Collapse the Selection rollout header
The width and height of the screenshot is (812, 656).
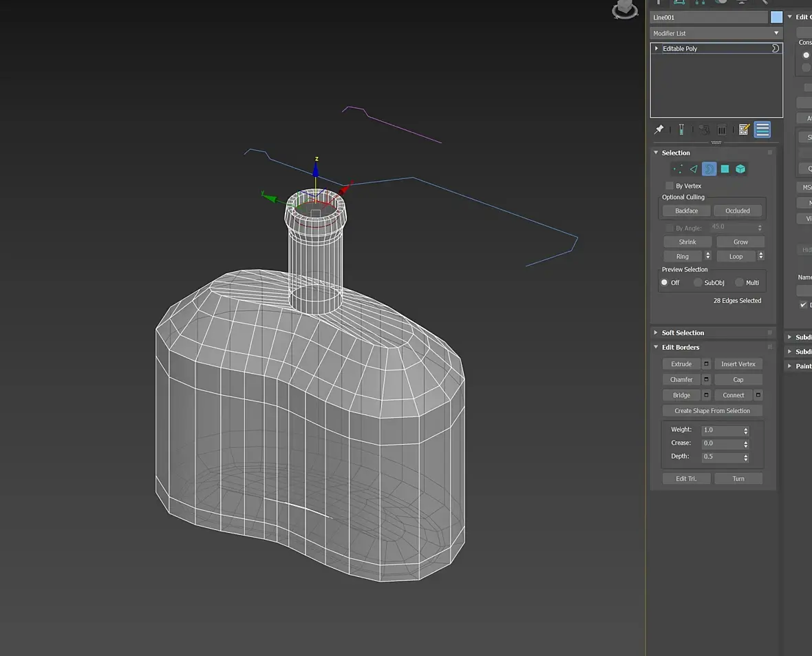tap(675, 153)
